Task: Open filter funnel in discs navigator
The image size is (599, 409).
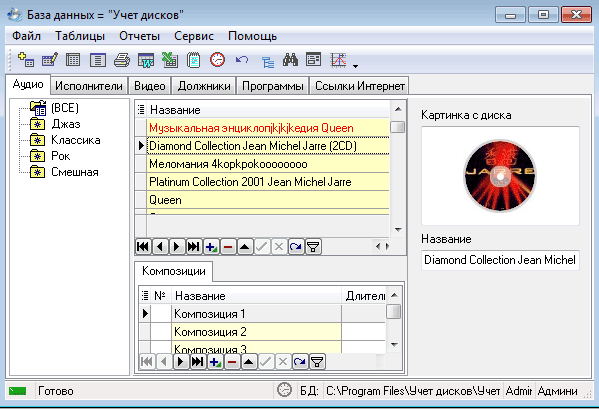Action: point(313,247)
